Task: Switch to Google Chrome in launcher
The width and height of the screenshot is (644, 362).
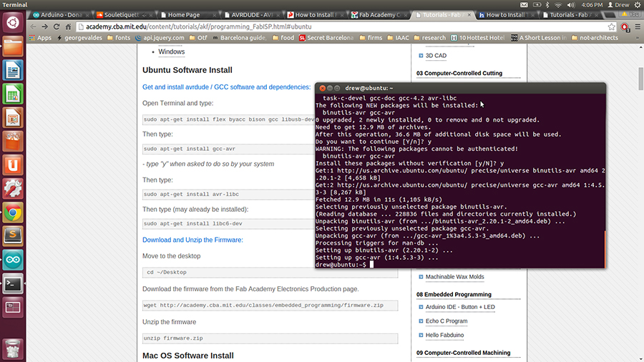Action: click(x=13, y=212)
